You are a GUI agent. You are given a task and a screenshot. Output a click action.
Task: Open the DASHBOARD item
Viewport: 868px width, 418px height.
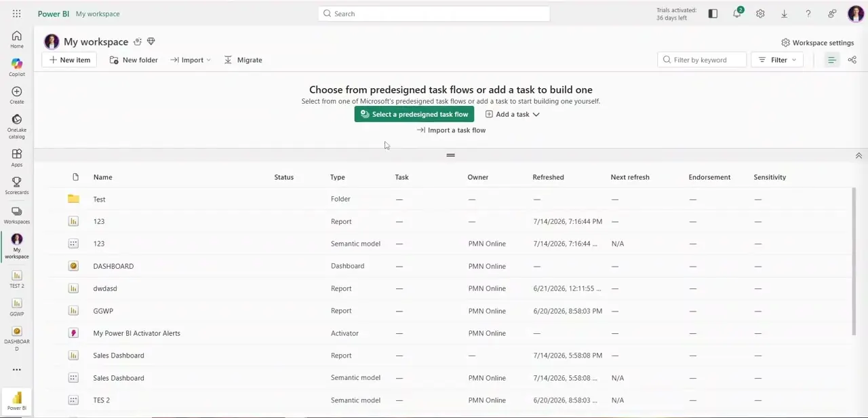tap(113, 266)
